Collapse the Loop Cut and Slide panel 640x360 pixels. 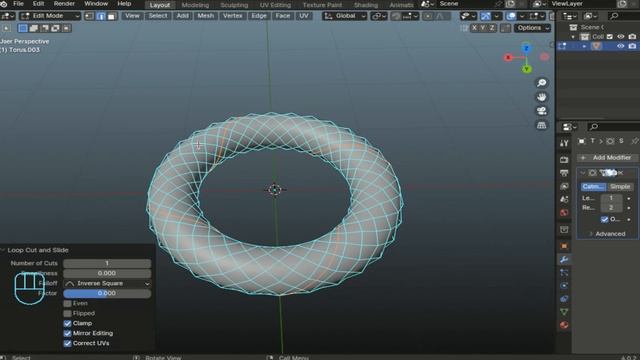click(x=2, y=250)
